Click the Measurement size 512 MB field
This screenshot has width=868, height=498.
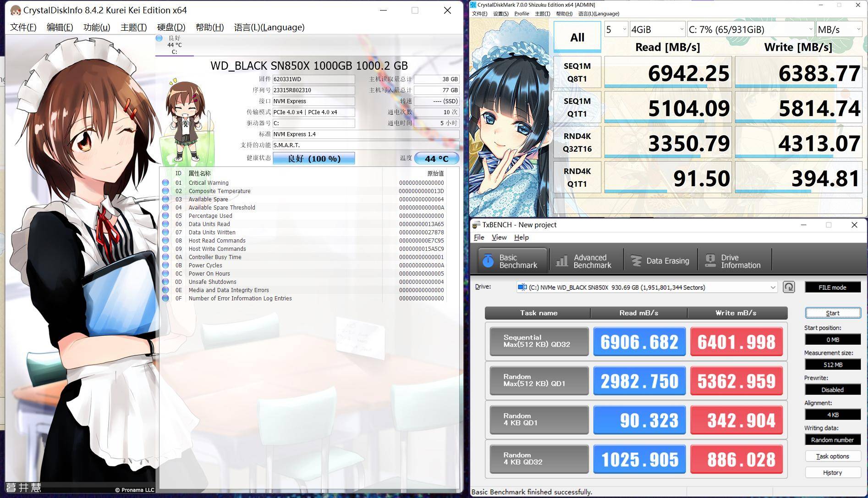point(833,365)
